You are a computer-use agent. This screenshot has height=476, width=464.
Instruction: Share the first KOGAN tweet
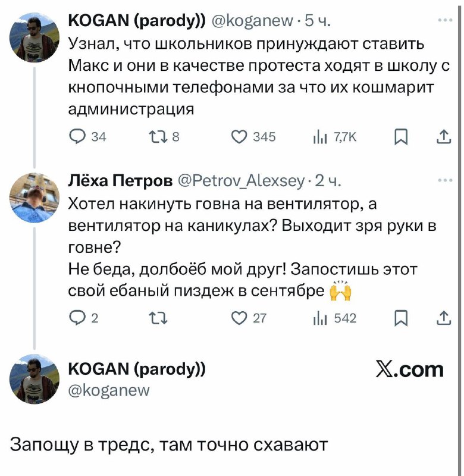tap(444, 137)
